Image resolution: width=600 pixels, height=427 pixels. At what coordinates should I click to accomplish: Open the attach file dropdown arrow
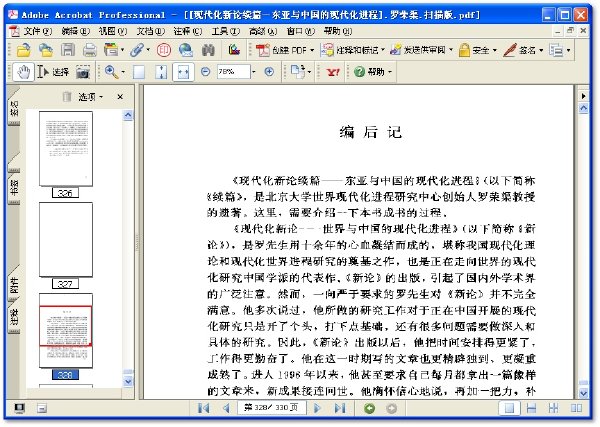pos(148,50)
